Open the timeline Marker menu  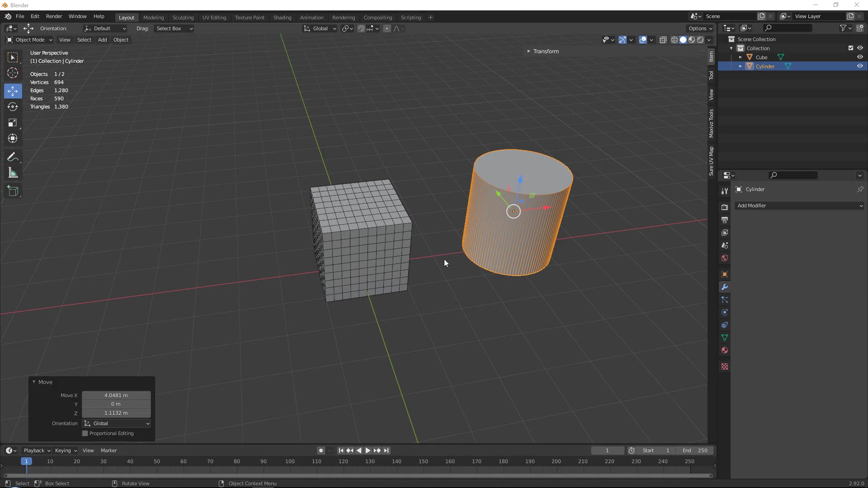tap(108, 451)
